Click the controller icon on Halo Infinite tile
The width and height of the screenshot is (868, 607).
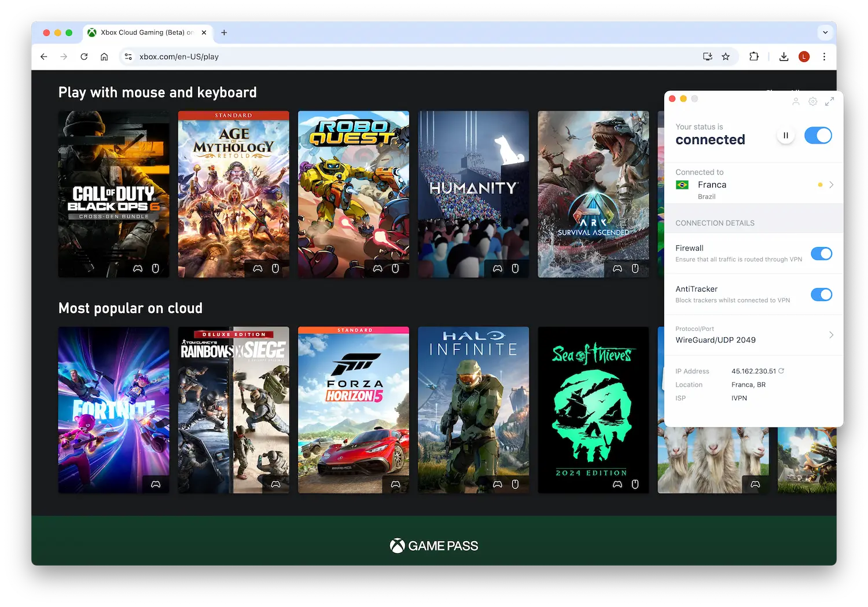click(497, 484)
